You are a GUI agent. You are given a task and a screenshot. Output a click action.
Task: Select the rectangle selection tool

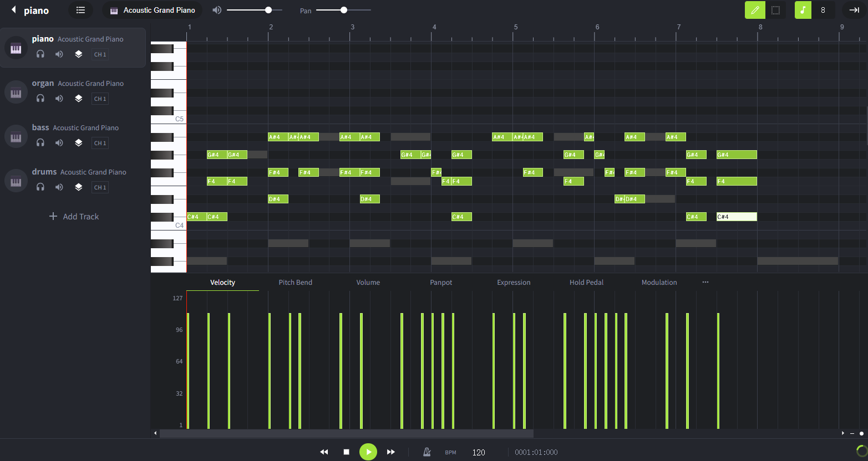(775, 10)
